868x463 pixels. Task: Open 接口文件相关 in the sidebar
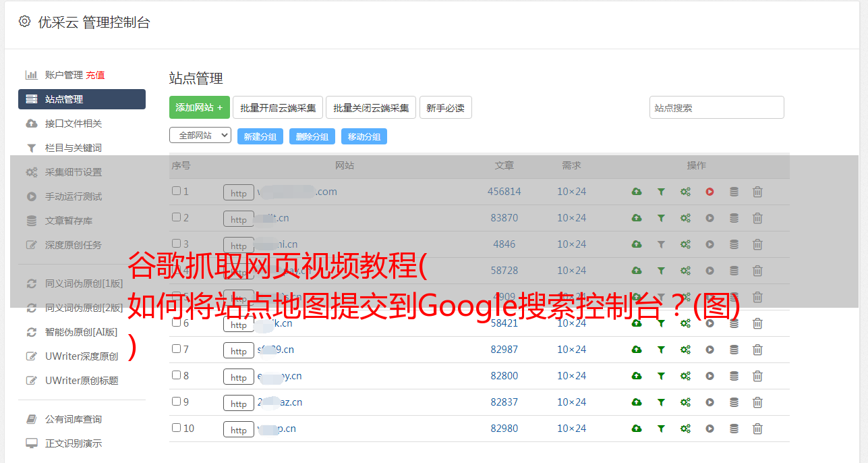(74, 124)
